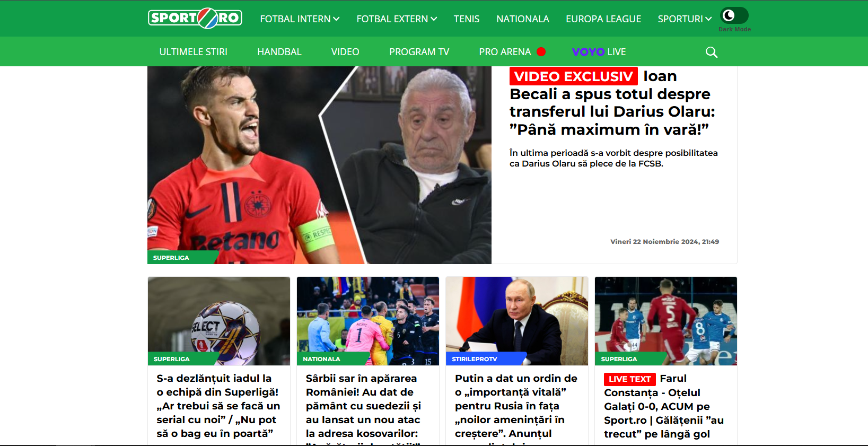Click the STIRILEPROTV category label
Screen dimensions: 868x446
(x=475, y=359)
